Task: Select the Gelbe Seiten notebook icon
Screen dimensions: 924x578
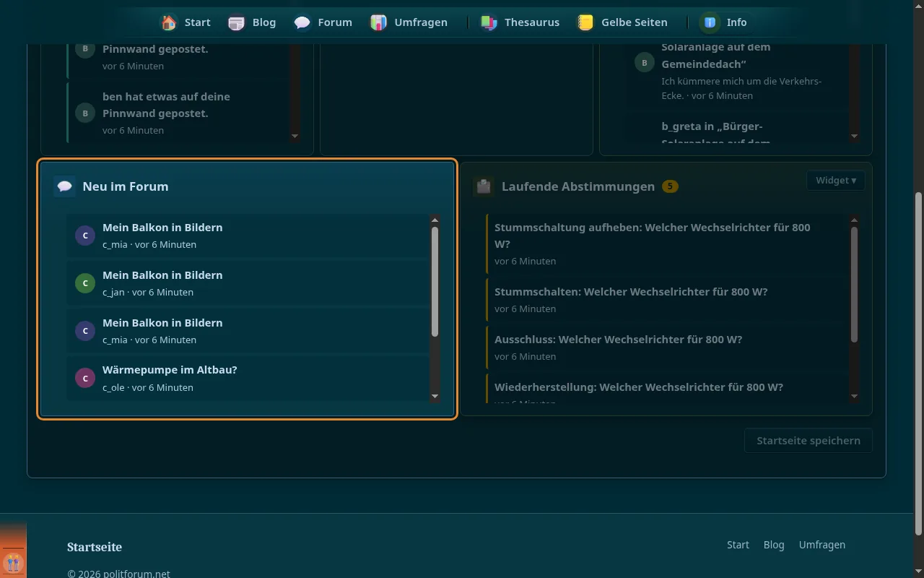Action: coord(585,22)
